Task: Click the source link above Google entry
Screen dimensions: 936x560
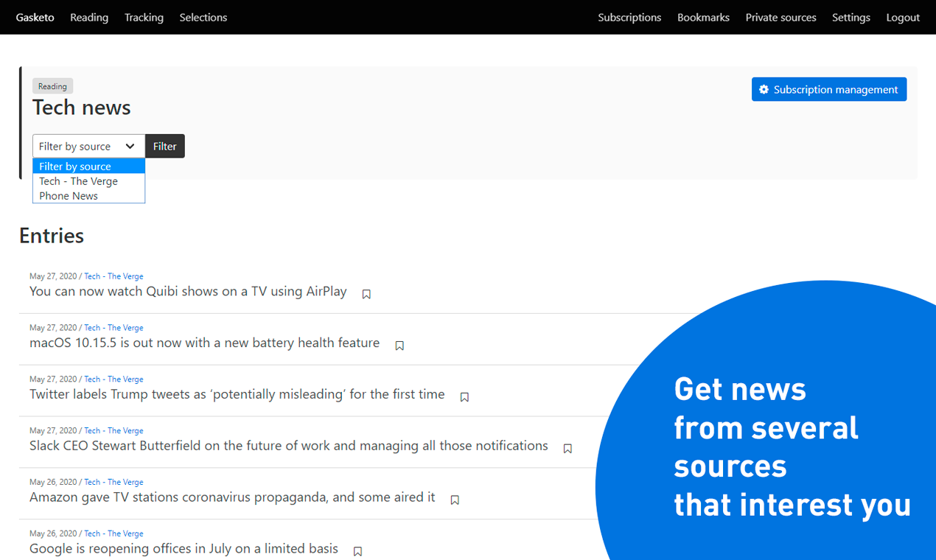Action: coord(113,534)
